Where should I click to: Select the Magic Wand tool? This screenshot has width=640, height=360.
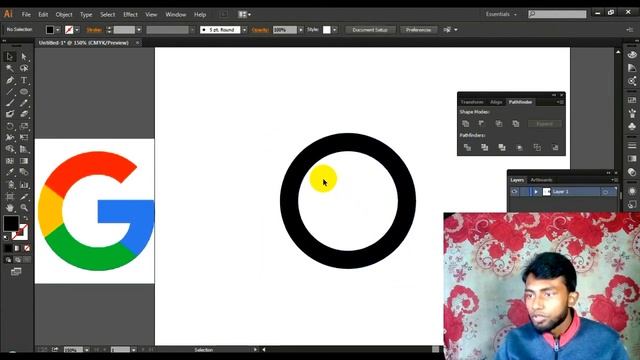(x=10, y=68)
